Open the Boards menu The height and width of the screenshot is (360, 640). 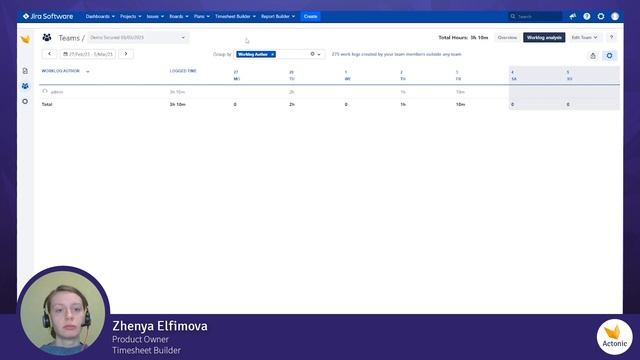click(x=179, y=16)
